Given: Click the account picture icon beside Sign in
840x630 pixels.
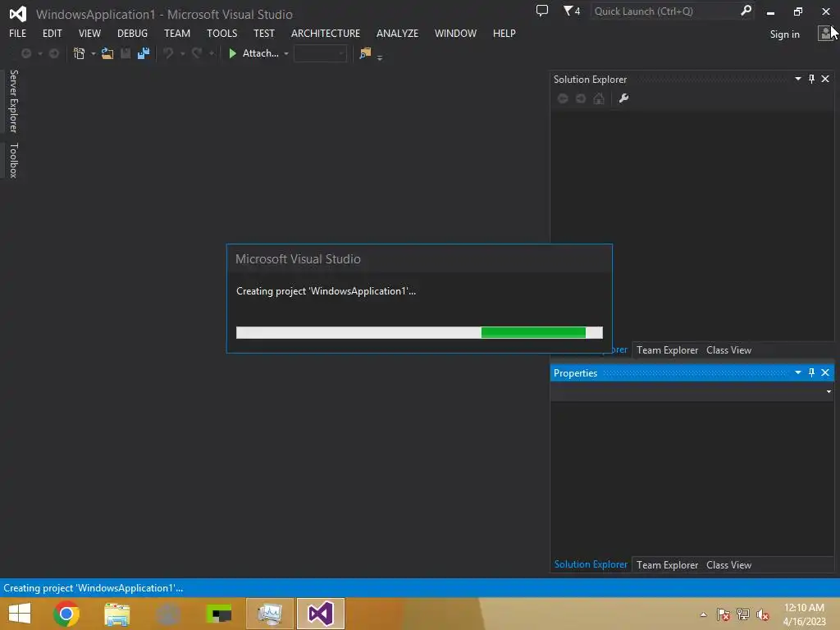Looking at the screenshot, I should (x=825, y=33).
